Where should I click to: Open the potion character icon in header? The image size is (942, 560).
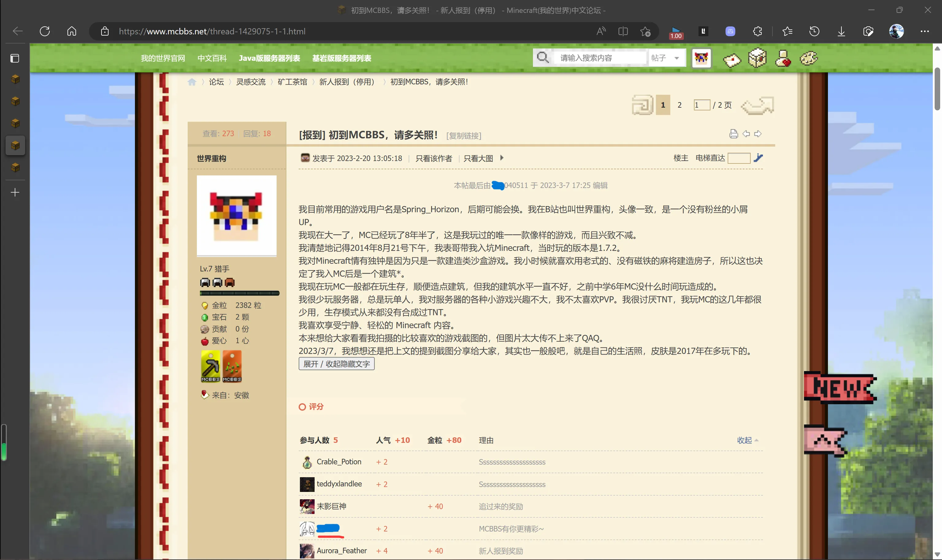coord(783,58)
